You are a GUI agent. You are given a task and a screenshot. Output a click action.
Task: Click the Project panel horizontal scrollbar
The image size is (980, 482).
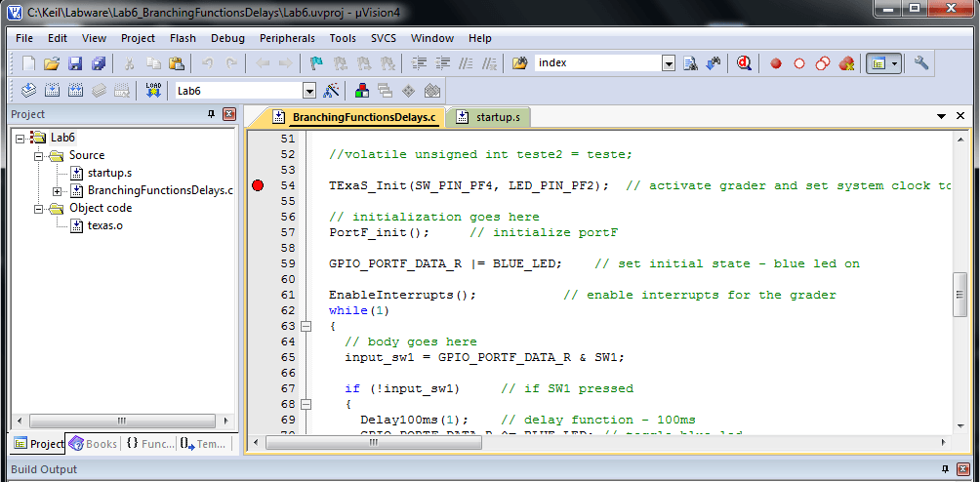click(x=122, y=421)
